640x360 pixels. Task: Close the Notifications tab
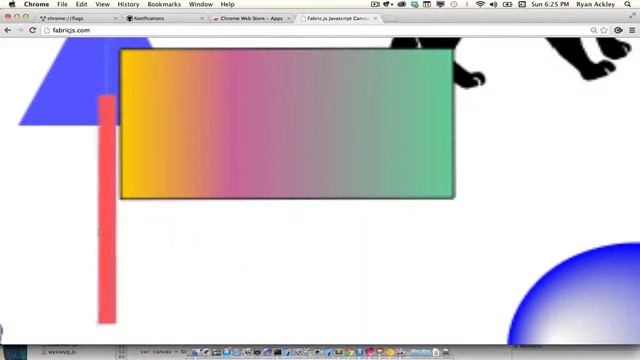click(x=202, y=18)
